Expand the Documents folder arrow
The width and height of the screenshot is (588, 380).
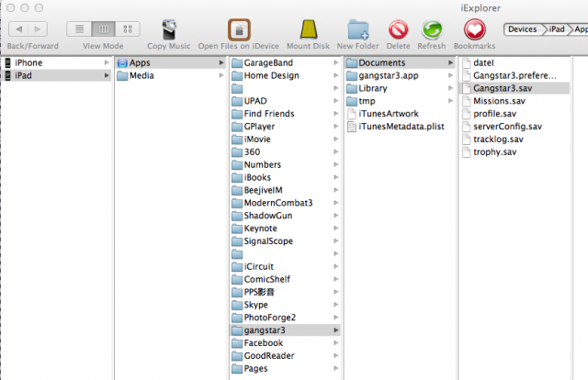point(450,62)
